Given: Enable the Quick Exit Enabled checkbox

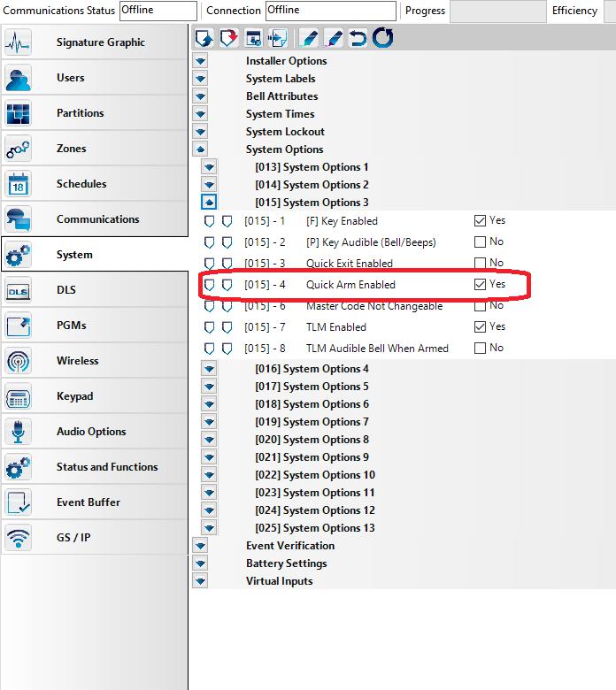Looking at the screenshot, I should click(480, 264).
